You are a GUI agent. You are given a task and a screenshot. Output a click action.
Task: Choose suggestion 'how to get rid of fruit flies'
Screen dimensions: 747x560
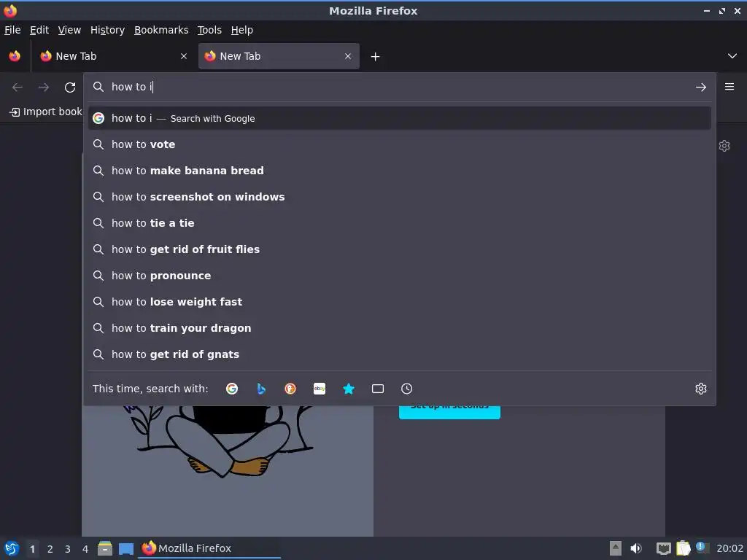coord(400,249)
